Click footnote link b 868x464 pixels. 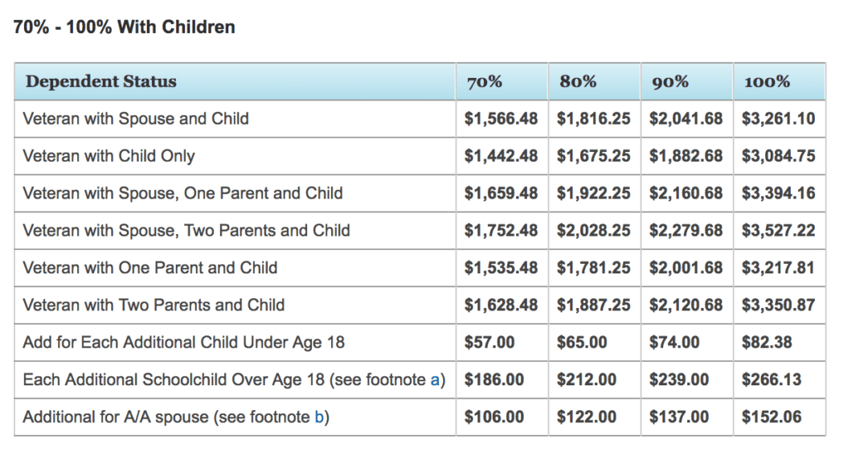click(x=320, y=417)
